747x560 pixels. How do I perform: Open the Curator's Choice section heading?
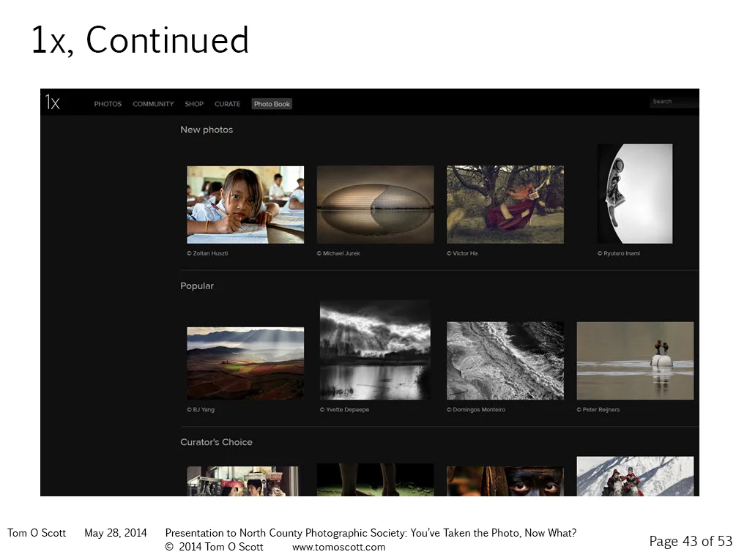216,442
